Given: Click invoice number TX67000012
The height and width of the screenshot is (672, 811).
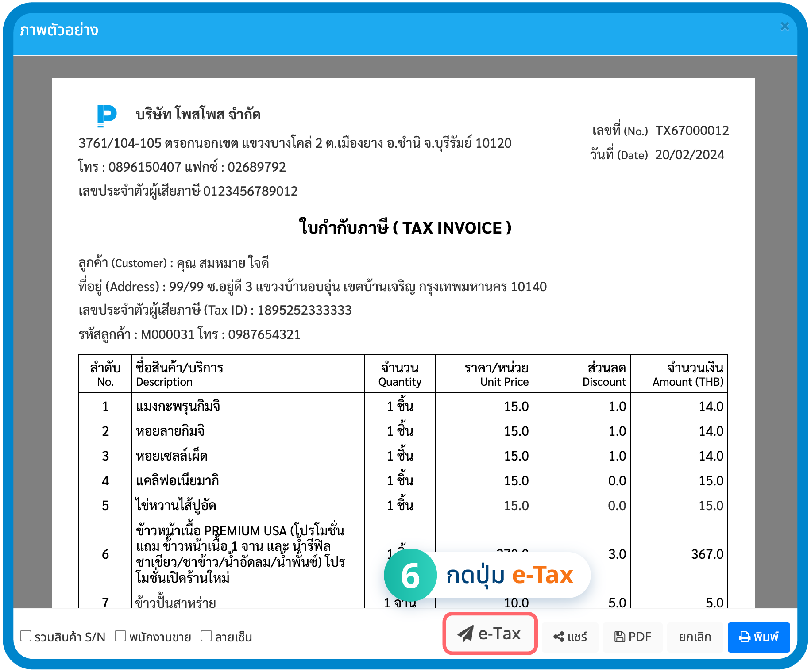Looking at the screenshot, I should tap(692, 131).
